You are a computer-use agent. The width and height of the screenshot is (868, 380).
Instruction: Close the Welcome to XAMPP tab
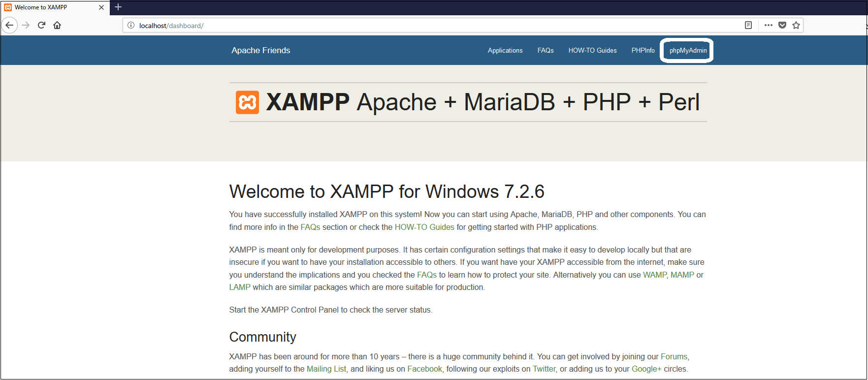pyautogui.click(x=101, y=7)
